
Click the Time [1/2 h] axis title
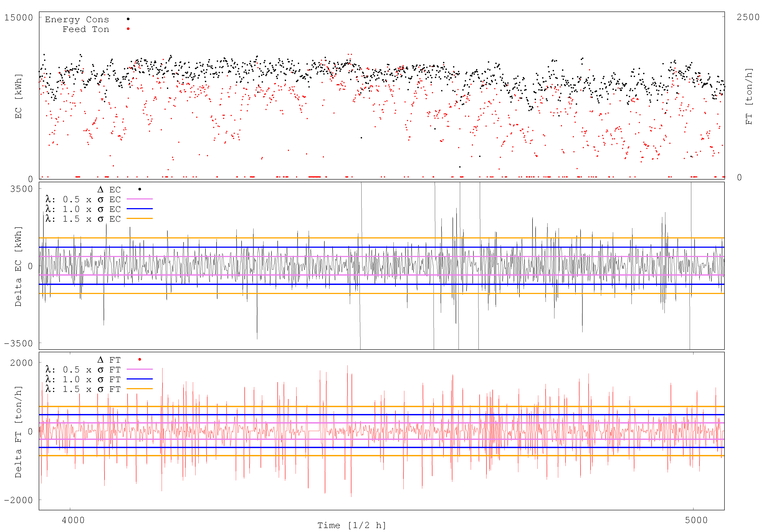(x=352, y=525)
